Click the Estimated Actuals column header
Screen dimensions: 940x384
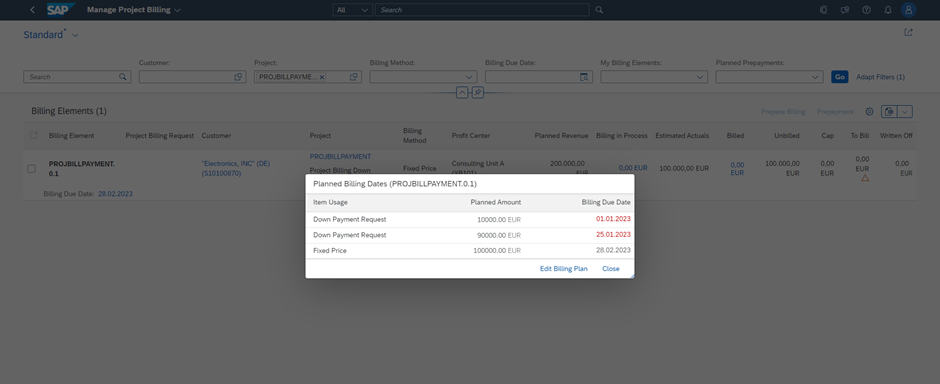pyautogui.click(x=682, y=135)
